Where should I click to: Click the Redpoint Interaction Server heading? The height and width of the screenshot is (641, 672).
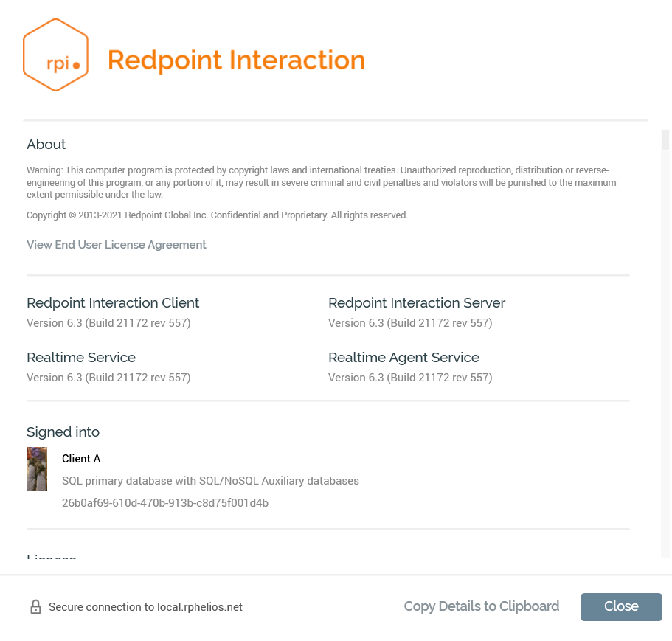pyautogui.click(x=417, y=302)
